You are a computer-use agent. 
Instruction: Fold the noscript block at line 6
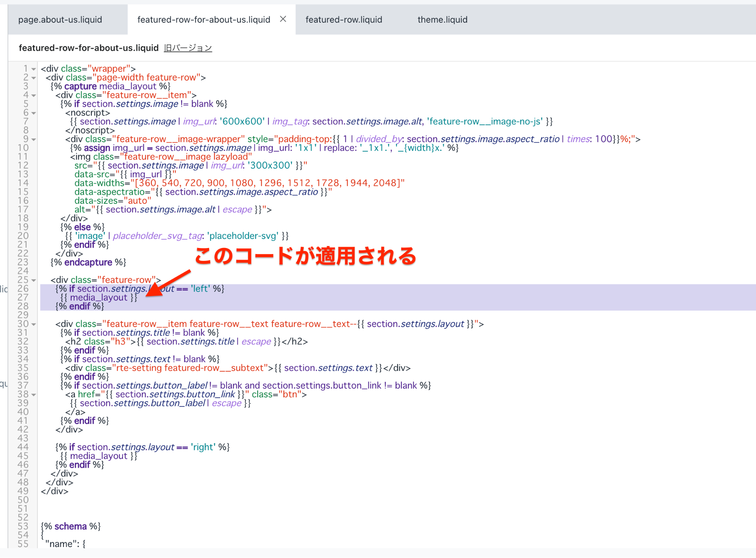[34, 113]
